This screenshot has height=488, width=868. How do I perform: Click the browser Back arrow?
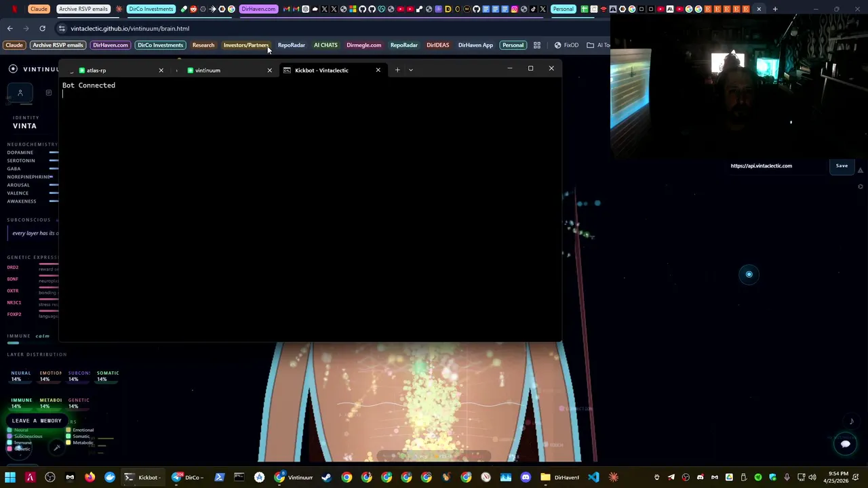coord(9,28)
